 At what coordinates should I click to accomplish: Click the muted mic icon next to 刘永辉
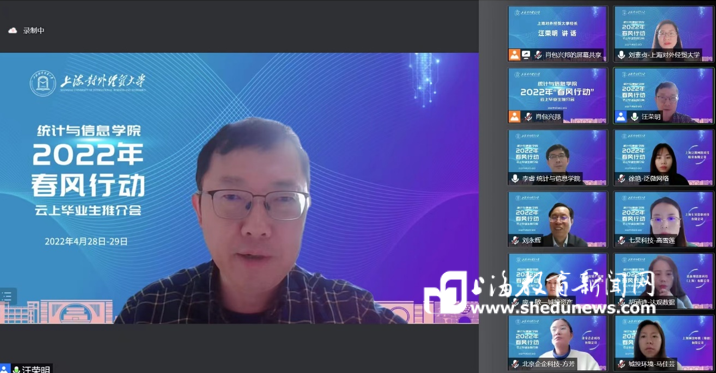click(x=515, y=240)
